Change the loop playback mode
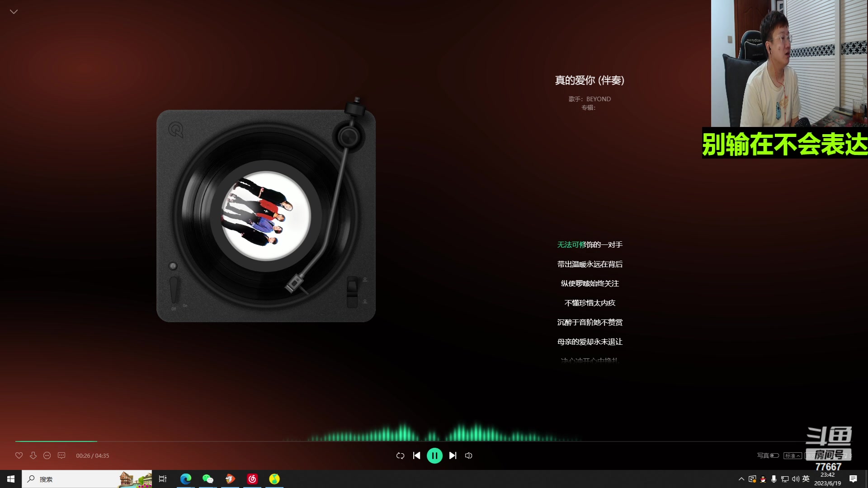 pyautogui.click(x=400, y=455)
